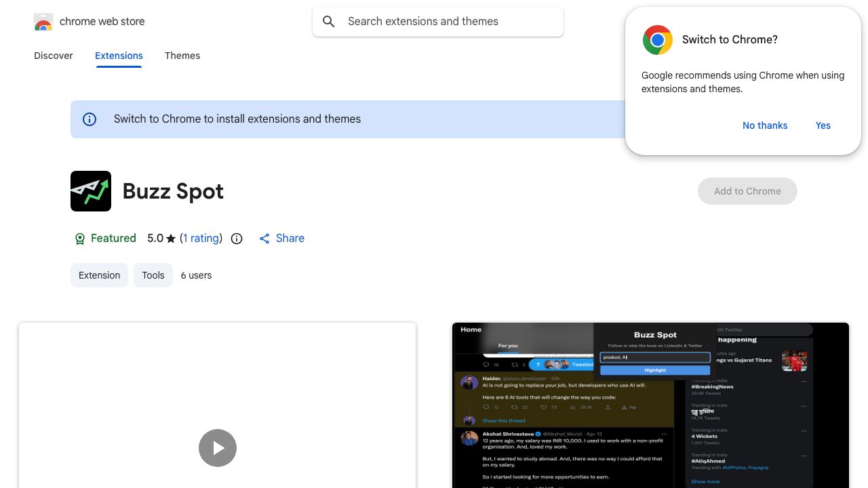
Task: Click the Tools category chip
Action: [x=153, y=275]
